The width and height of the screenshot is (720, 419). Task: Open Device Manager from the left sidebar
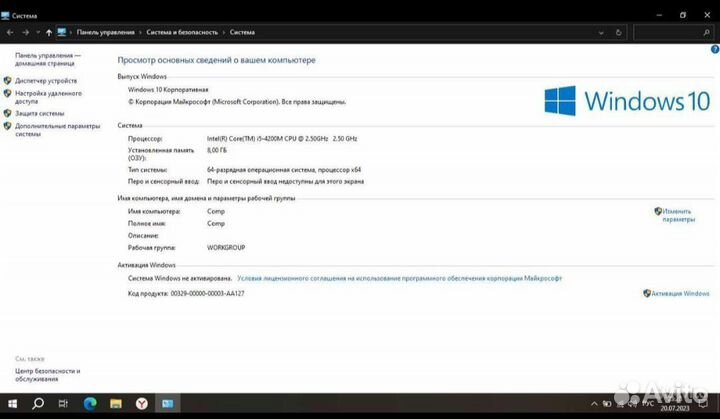tap(46, 80)
